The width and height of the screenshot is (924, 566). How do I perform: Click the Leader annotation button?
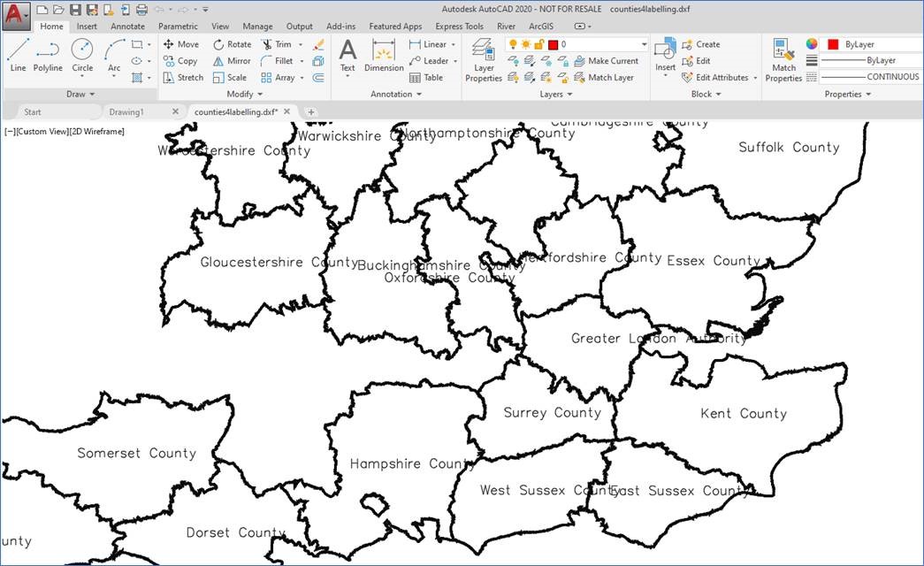pyautogui.click(x=429, y=61)
